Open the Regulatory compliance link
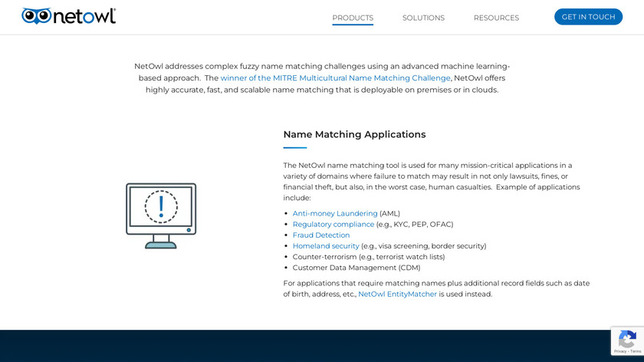The width and height of the screenshot is (644, 362). [333, 225]
